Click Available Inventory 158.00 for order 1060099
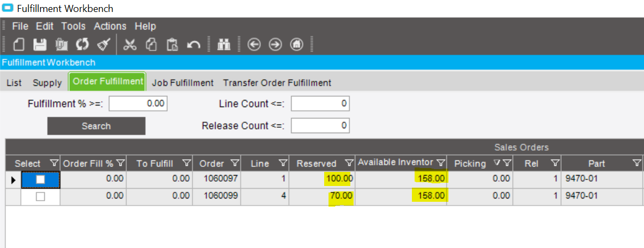The image size is (644, 248). (401, 197)
